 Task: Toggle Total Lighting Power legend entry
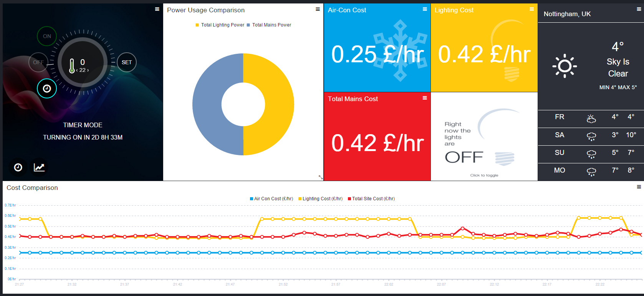[220, 25]
